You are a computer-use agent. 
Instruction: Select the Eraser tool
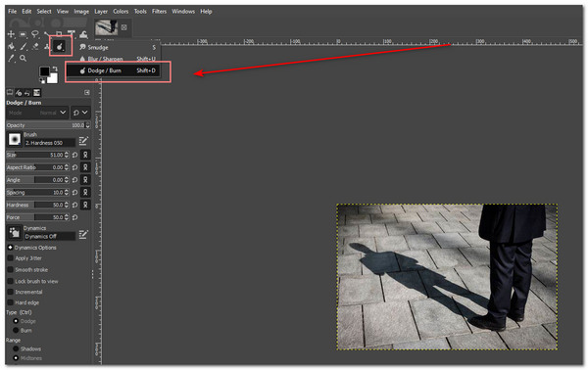pyautogui.click(x=35, y=46)
